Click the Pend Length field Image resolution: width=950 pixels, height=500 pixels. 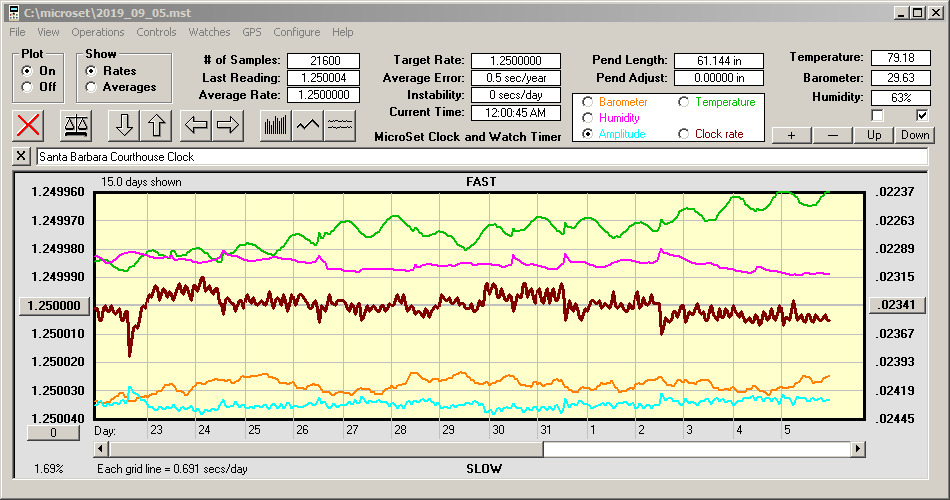pyautogui.click(x=719, y=61)
